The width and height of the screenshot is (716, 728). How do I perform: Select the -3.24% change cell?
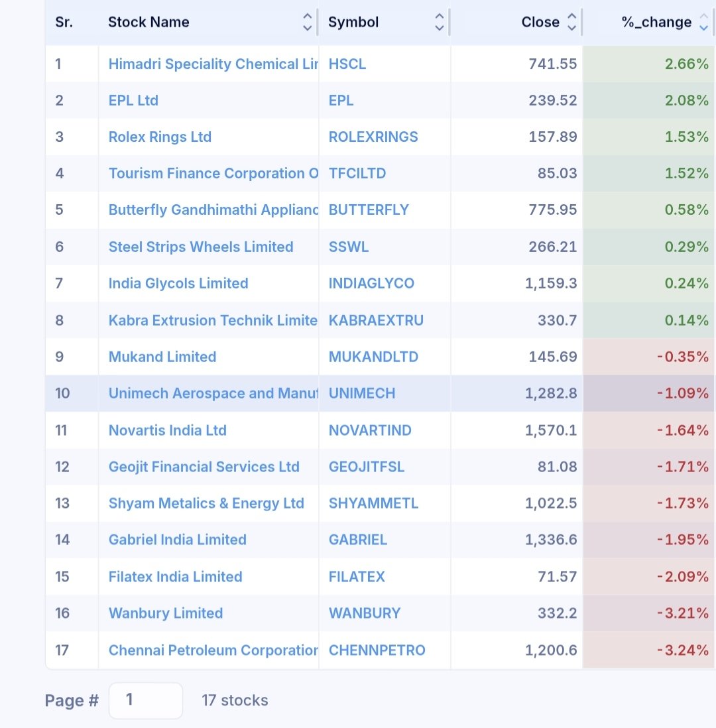(x=648, y=650)
